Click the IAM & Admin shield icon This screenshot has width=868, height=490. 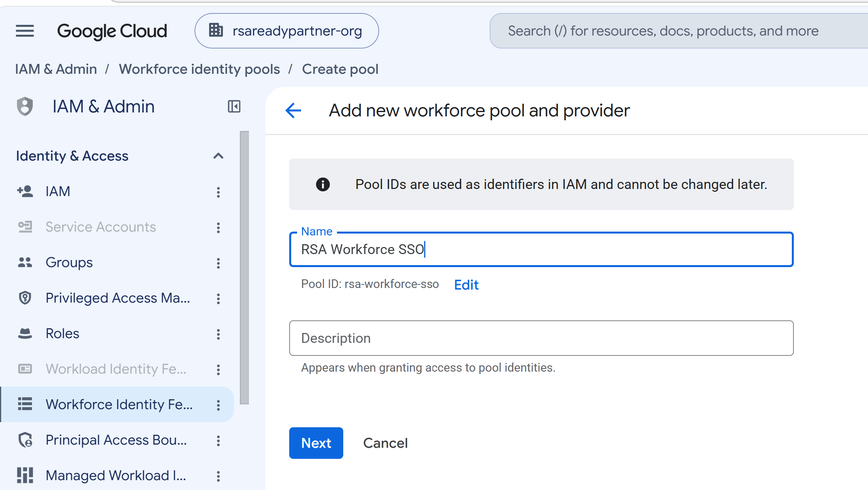pyautogui.click(x=25, y=106)
